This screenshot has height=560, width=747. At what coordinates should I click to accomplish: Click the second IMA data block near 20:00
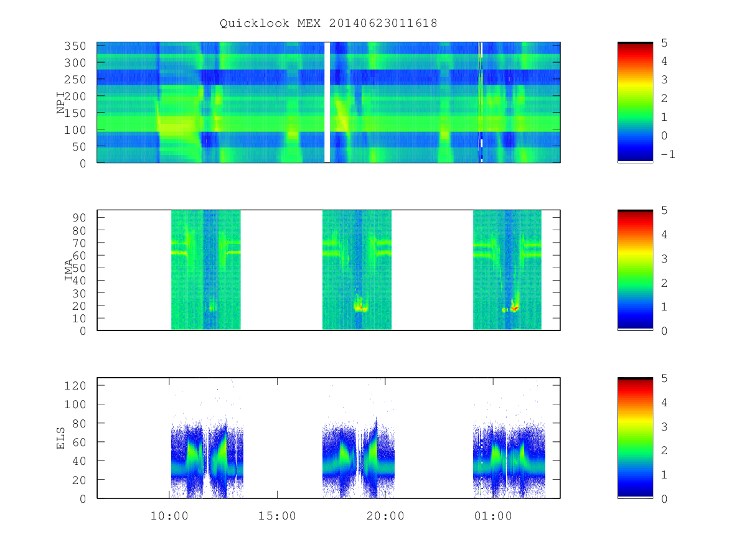pos(357,270)
